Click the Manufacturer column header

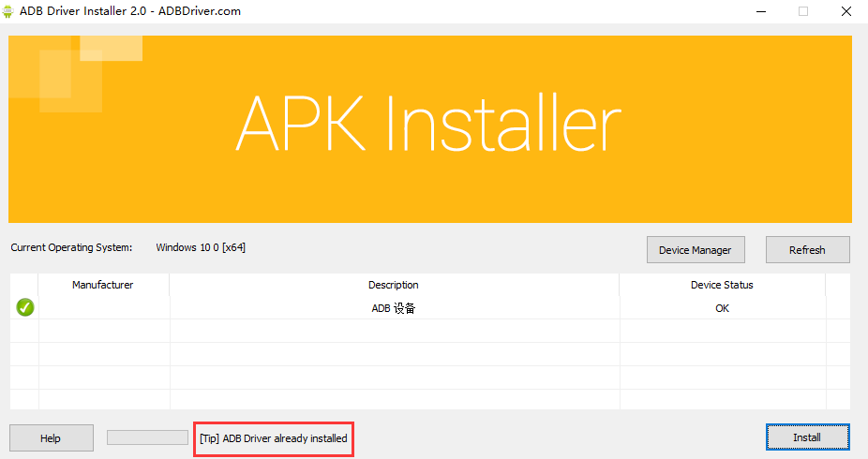pyautogui.click(x=103, y=285)
